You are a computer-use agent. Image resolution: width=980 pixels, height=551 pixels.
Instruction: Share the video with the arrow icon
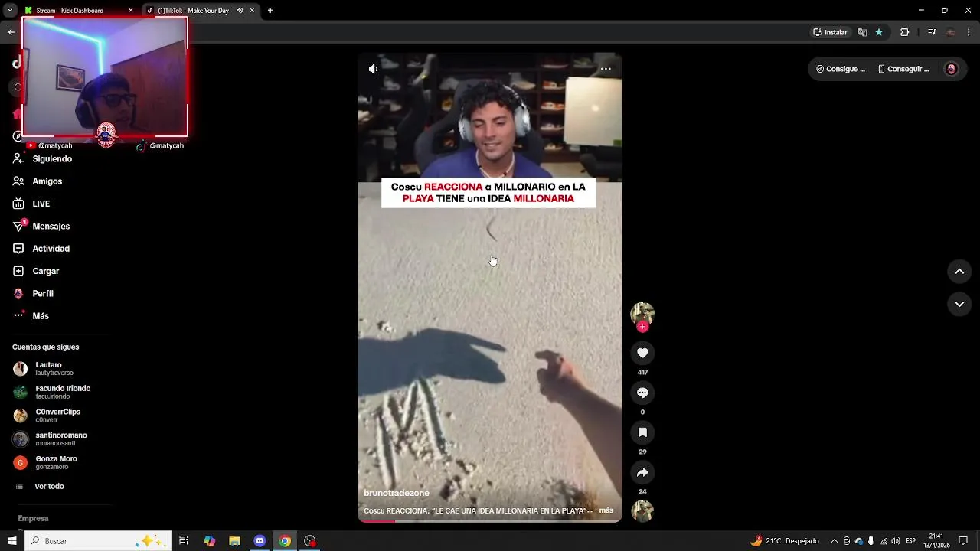642,472
